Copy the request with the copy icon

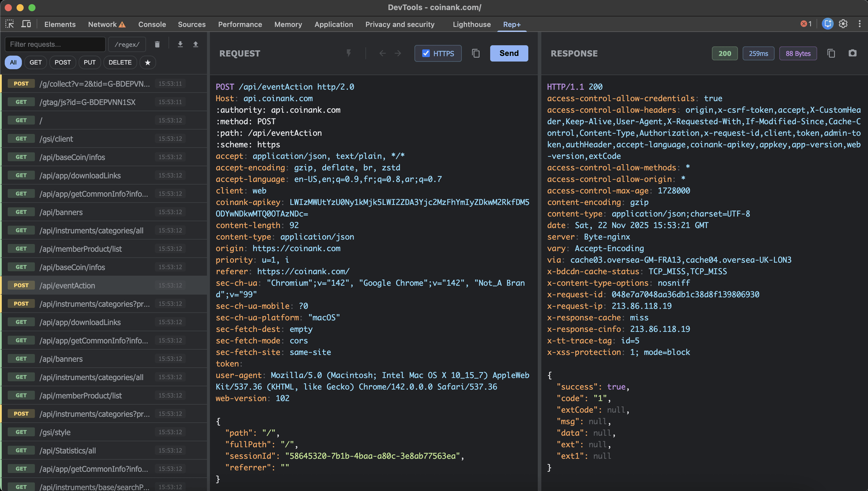coord(475,53)
